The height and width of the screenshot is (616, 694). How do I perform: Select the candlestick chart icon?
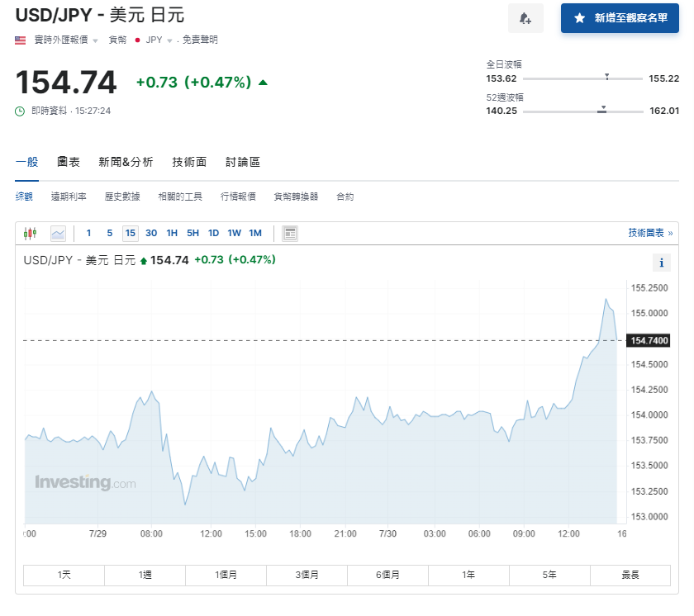[x=31, y=233]
